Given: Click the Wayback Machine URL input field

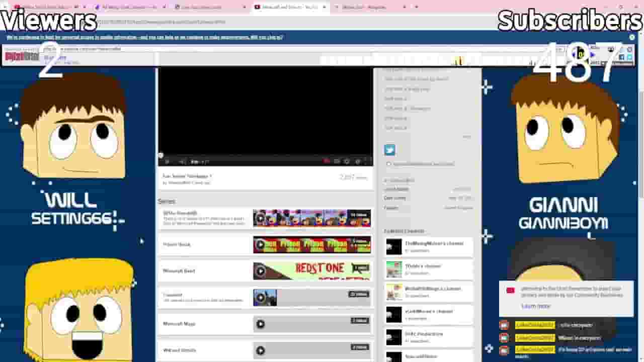Looking at the screenshot, I should tap(302, 49).
